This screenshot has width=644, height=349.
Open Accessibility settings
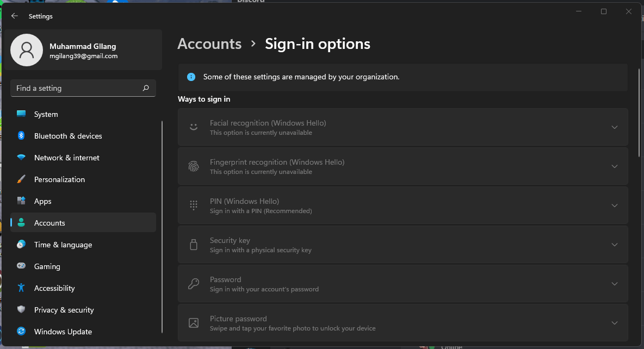point(54,288)
